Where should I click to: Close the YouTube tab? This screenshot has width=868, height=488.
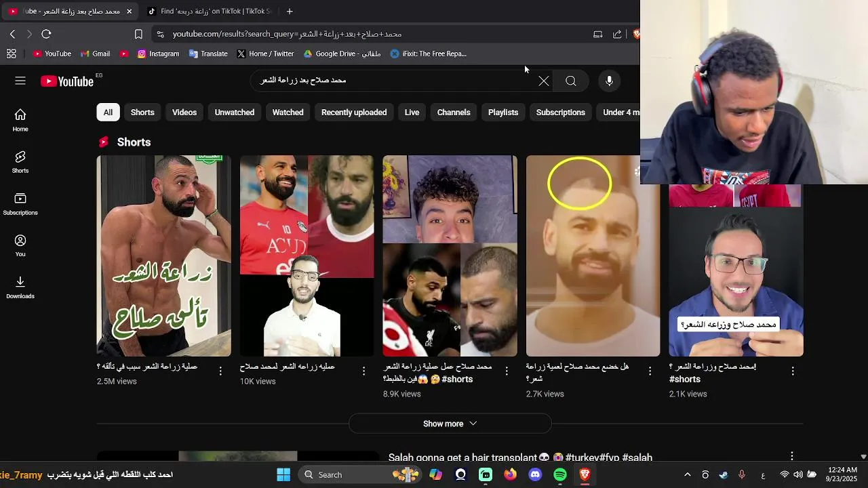click(x=129, y=11)
